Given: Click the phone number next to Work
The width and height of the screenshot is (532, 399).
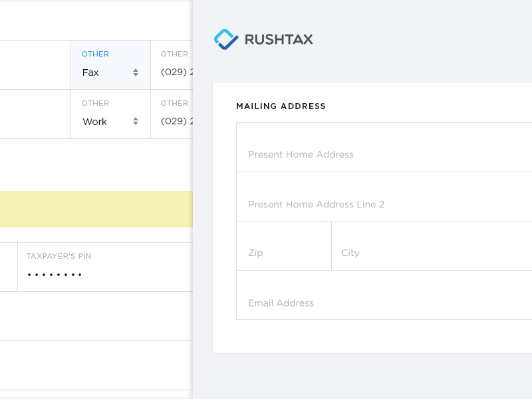Looking at the screenshot, I should pyautogui.click(x=174, y=122).
